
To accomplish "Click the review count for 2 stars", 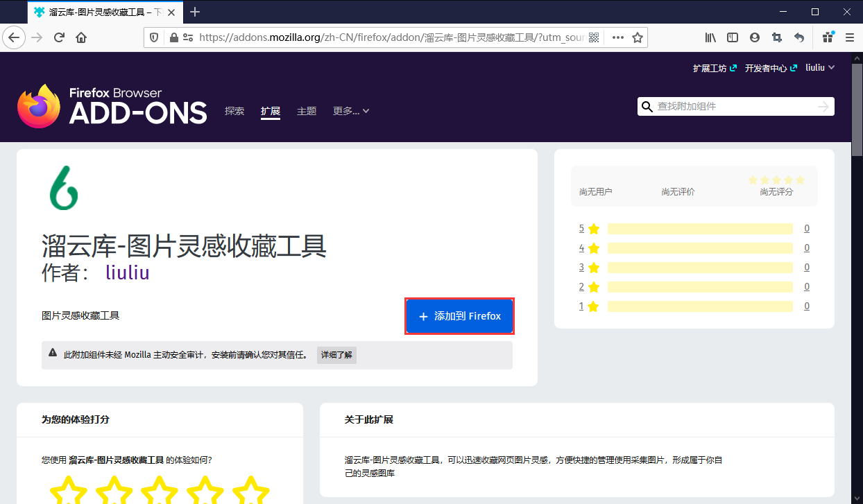I will tap(807, 287).
